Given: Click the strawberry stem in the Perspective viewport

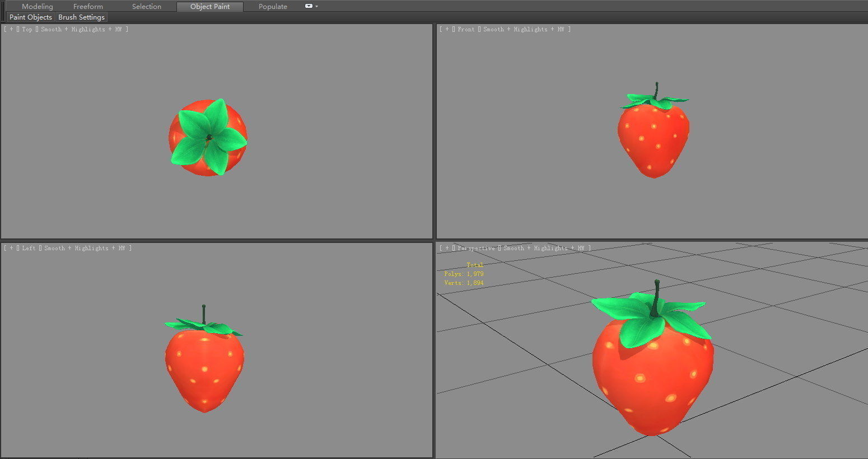Looking at the screenshot, I should coord(656,298).
